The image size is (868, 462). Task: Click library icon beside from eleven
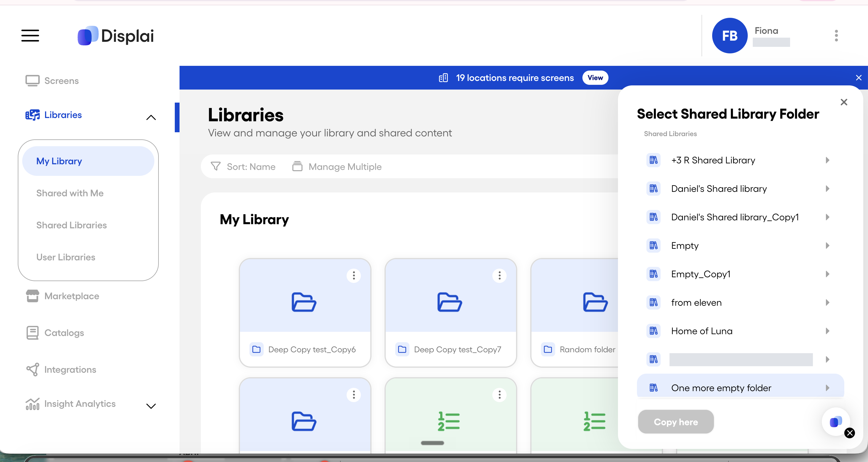pos(653,302)
